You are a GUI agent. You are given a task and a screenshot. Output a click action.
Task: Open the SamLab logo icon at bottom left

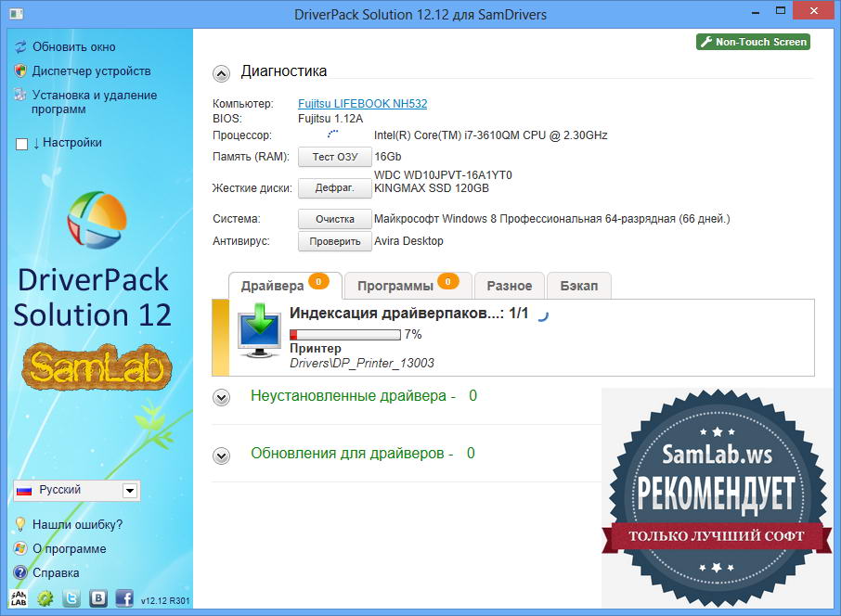click(19, 599)
